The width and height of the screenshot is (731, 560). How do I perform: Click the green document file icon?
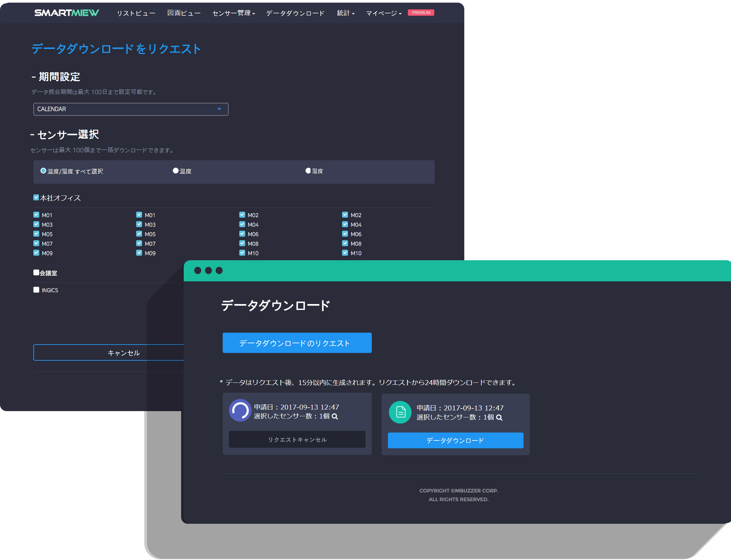[x=400, y=412]
